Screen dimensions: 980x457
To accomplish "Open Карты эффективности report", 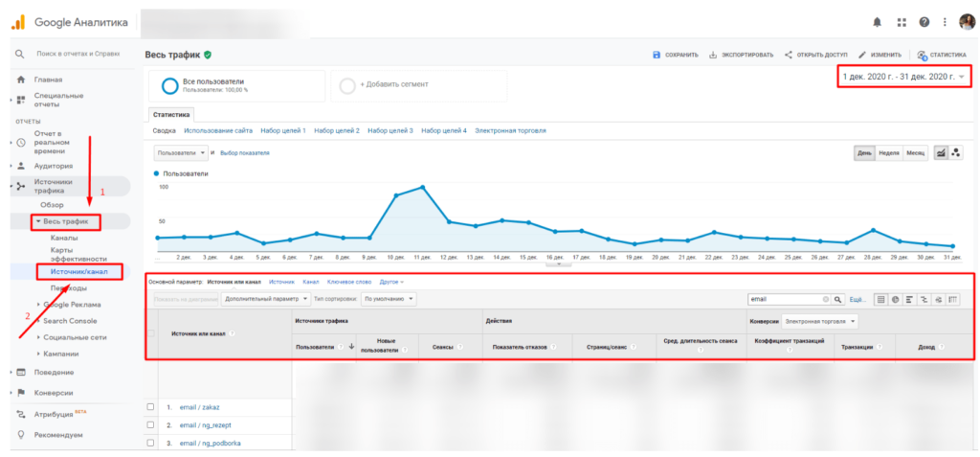I will pyautogui.click(x=78, y=254).
